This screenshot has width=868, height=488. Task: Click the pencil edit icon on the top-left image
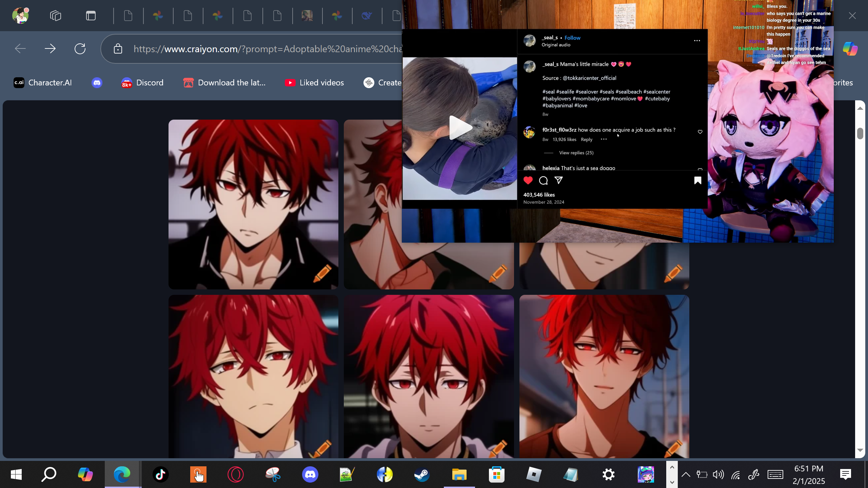[322, 273]
